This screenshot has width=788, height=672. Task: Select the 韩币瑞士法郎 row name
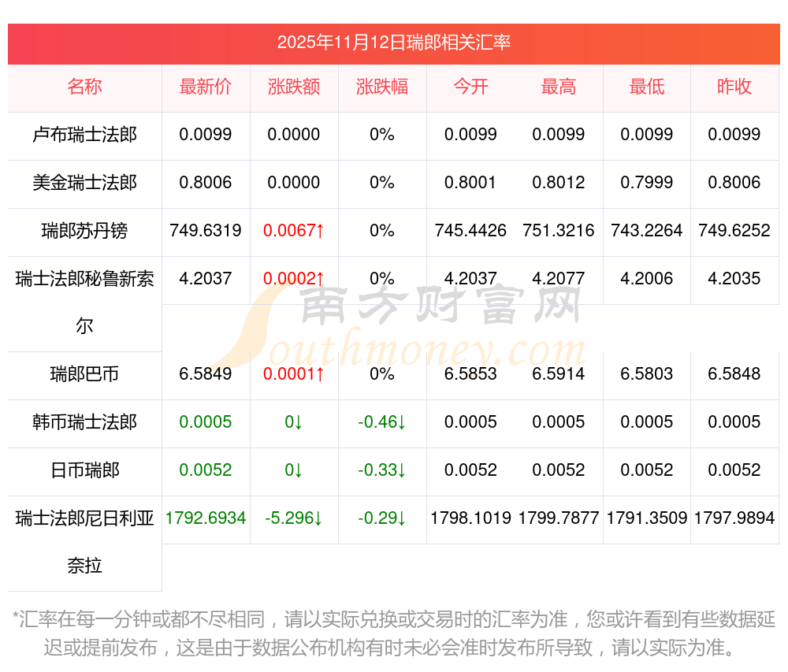tap(84, 422)
